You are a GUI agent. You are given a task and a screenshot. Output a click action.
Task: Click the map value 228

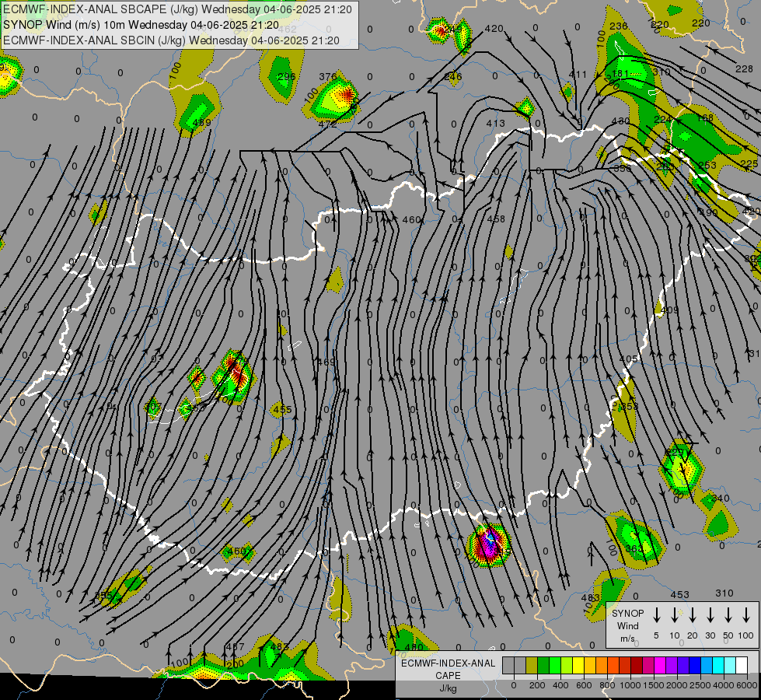(x=744, y=69)
